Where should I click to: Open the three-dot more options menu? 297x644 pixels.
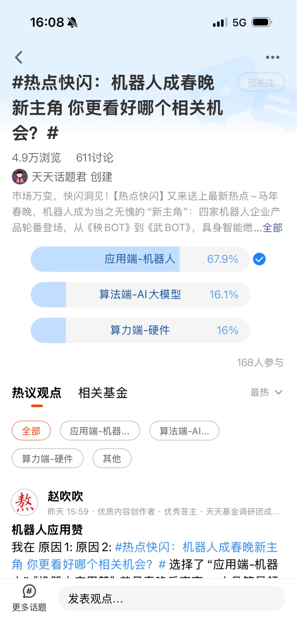tap(272, 57)
